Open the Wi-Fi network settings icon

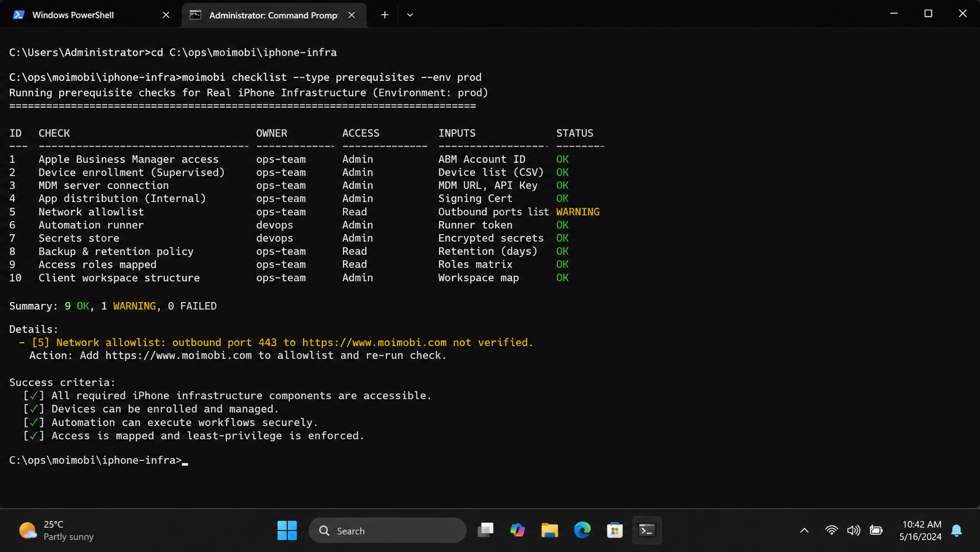[x=831, y=530]
